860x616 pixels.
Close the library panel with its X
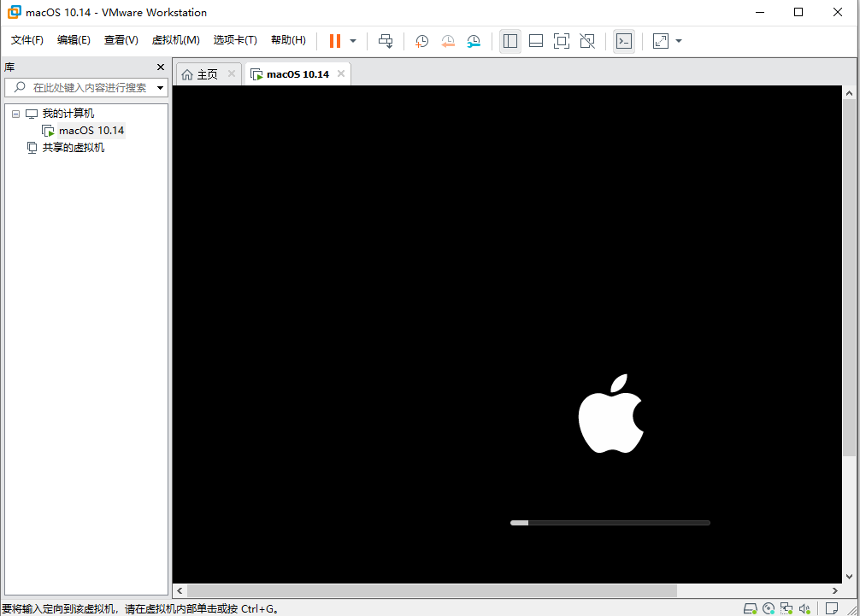coord(160,67)
